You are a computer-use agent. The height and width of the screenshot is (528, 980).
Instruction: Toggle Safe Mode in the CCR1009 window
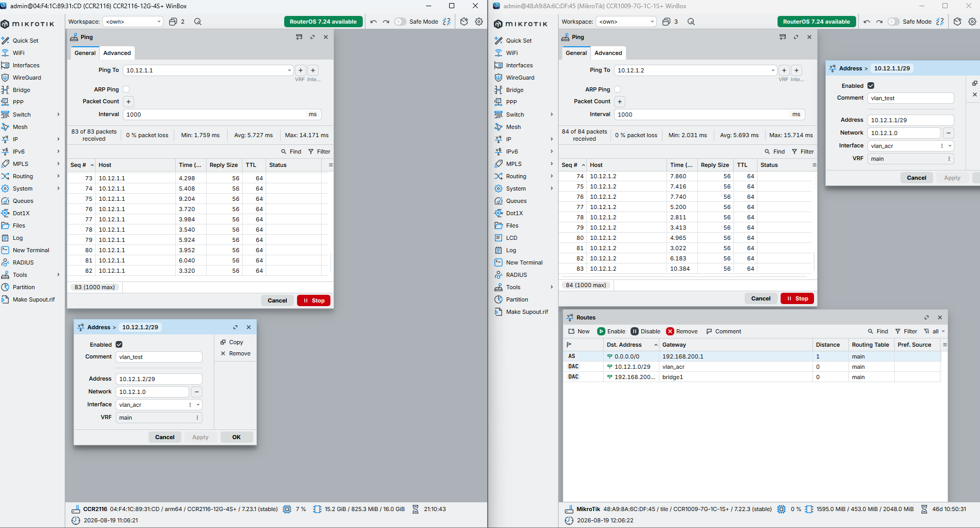click(x=894, y=22)
